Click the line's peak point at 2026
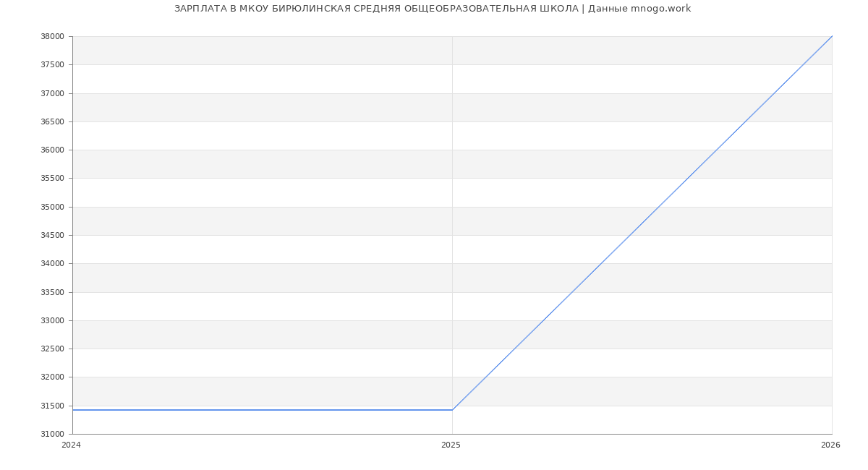Image resolution: width=868 pixels, height=470 pixels. pos(832,36)
